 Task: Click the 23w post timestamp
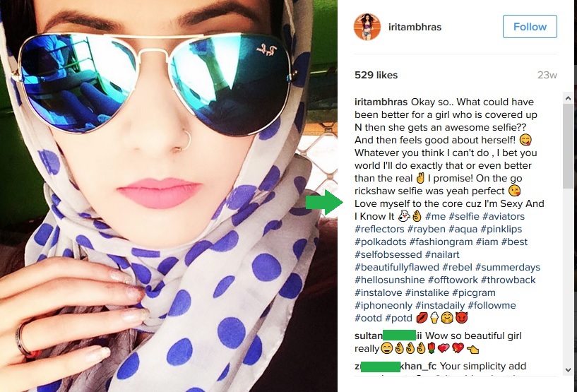click(x=547, y=75)
